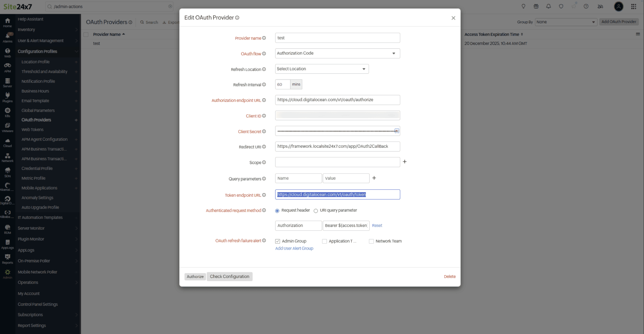Open the notifications bell icon
This screenshot has width=644, height=334.
(x=548, y=6)
